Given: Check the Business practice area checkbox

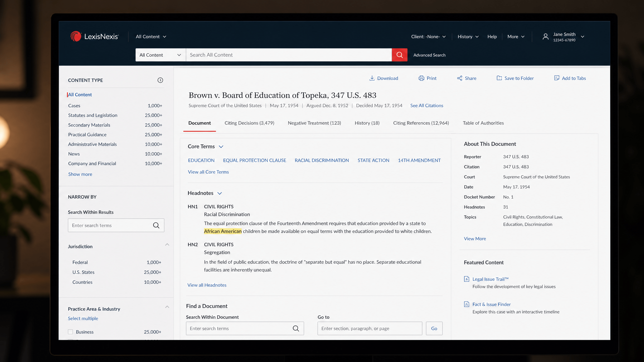Looking at the screenshot, I should tap(70, 332).
